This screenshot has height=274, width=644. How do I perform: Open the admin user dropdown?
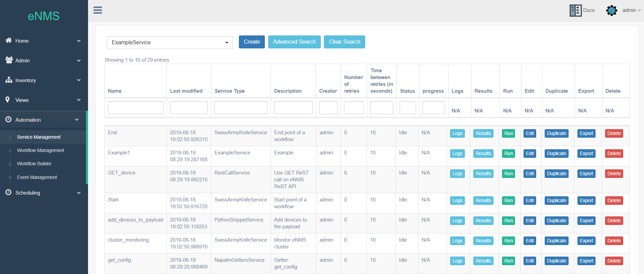click(x=631, y=10)
